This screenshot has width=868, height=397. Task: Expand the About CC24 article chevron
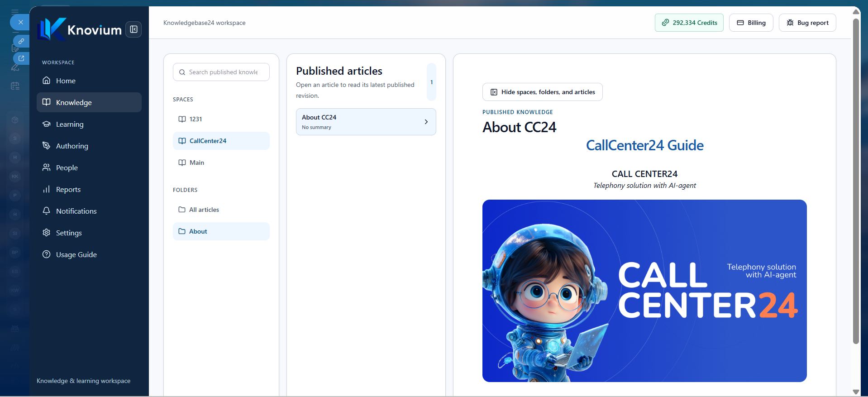(426, 122)
